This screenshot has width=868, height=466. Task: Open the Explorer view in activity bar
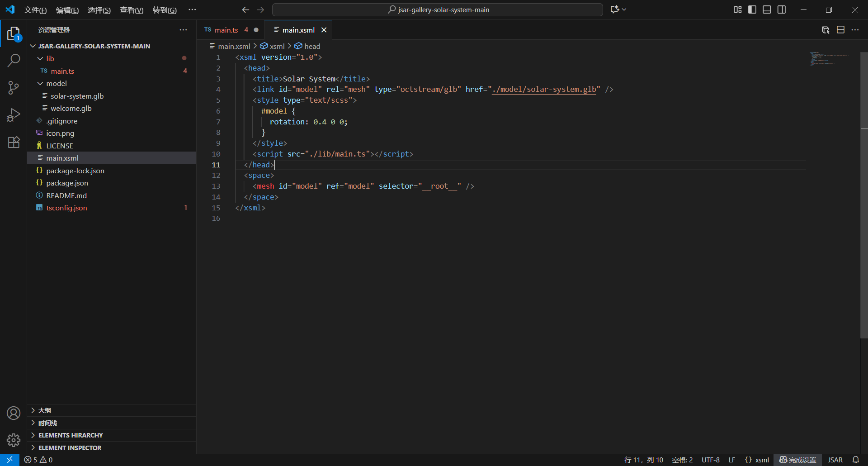(14, 34)
